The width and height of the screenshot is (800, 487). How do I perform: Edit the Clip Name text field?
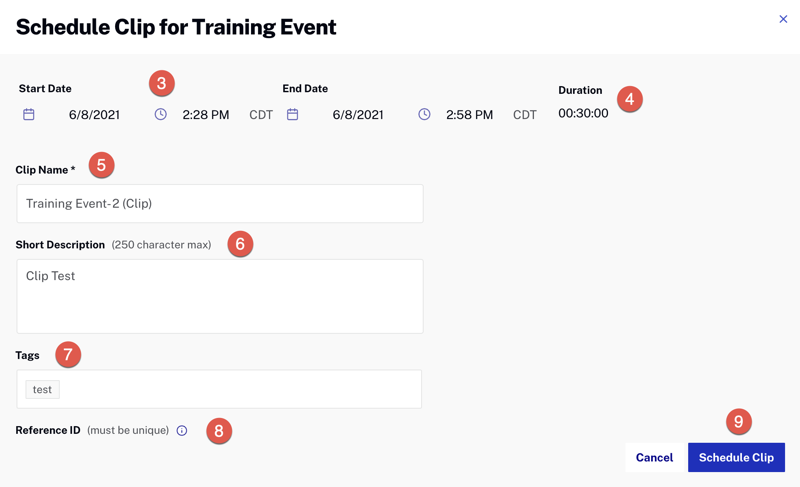(220, 204)
